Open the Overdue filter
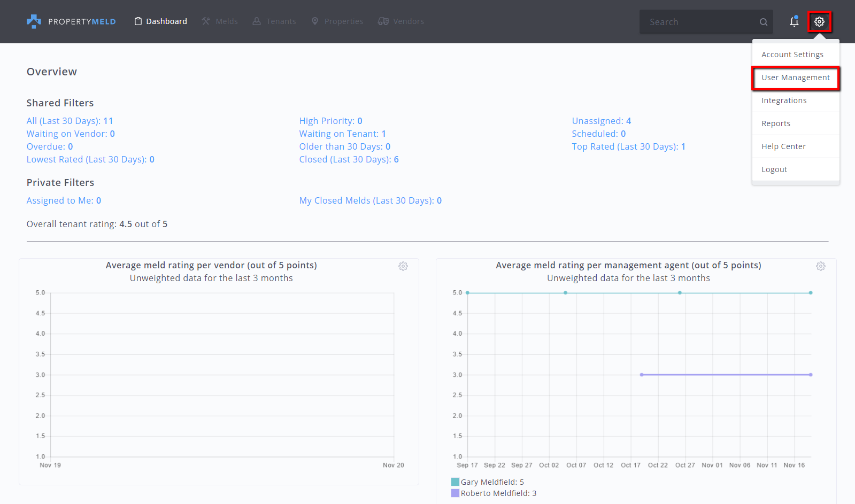 50,146
